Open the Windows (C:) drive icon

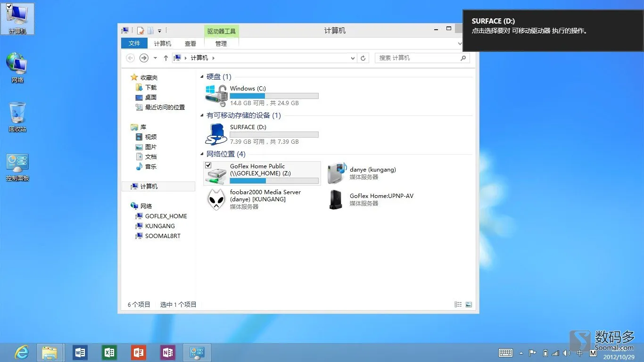coord(216,96)
